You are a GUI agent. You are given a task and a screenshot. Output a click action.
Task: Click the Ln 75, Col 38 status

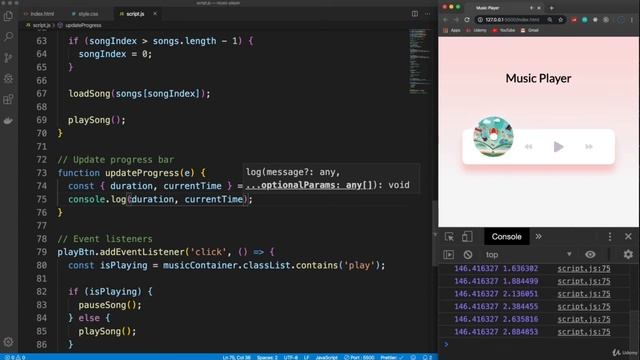237,357
